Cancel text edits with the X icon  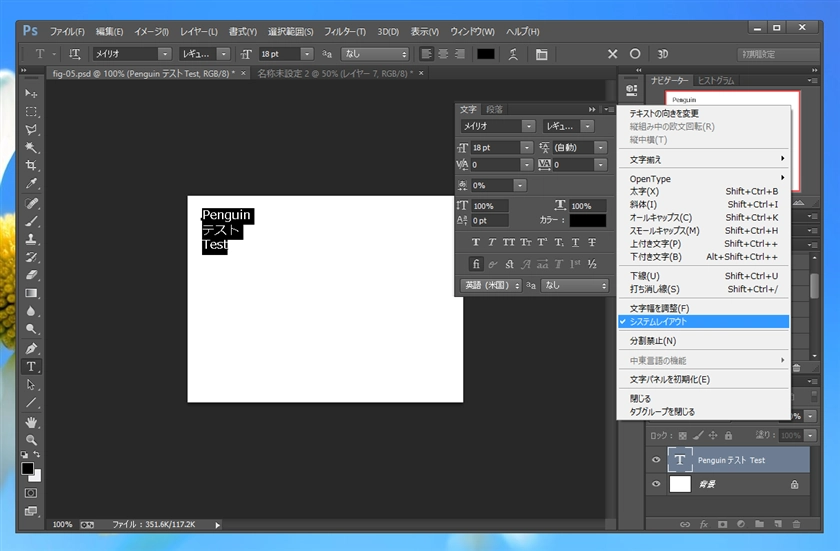point(613,54)
